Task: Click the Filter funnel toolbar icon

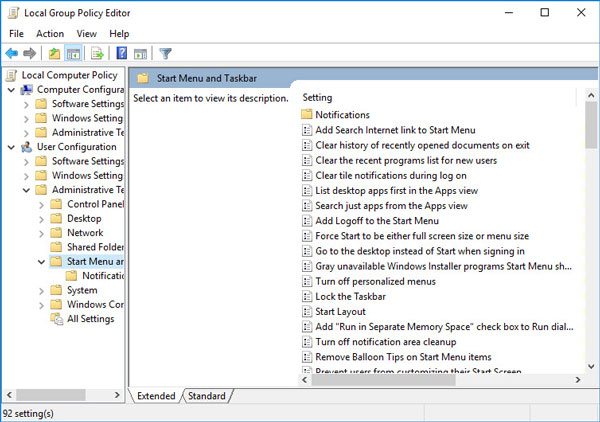Action: click(x=166, y=53)
